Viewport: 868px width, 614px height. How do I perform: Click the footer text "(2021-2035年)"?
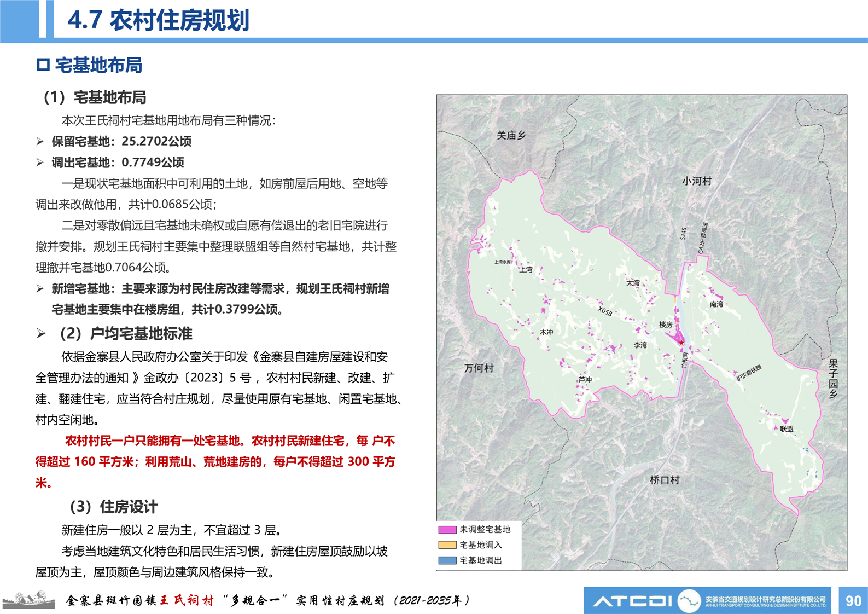pos(431,600)
